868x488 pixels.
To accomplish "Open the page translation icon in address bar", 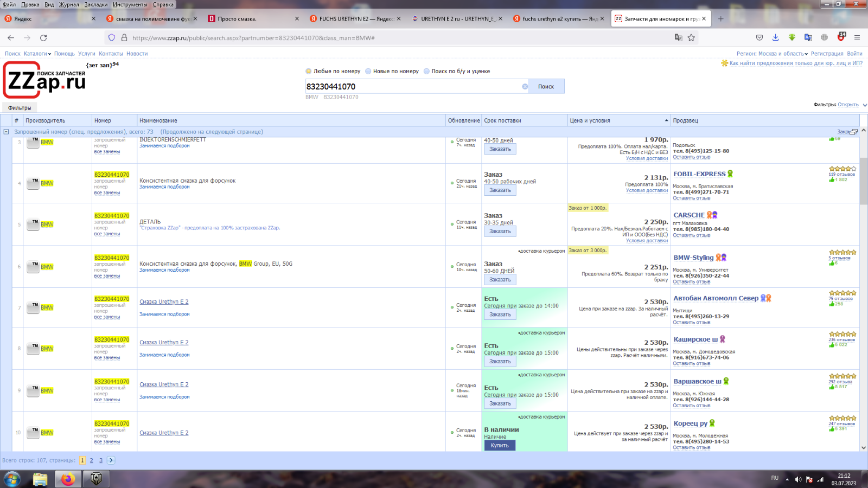I will pos(678,37).
